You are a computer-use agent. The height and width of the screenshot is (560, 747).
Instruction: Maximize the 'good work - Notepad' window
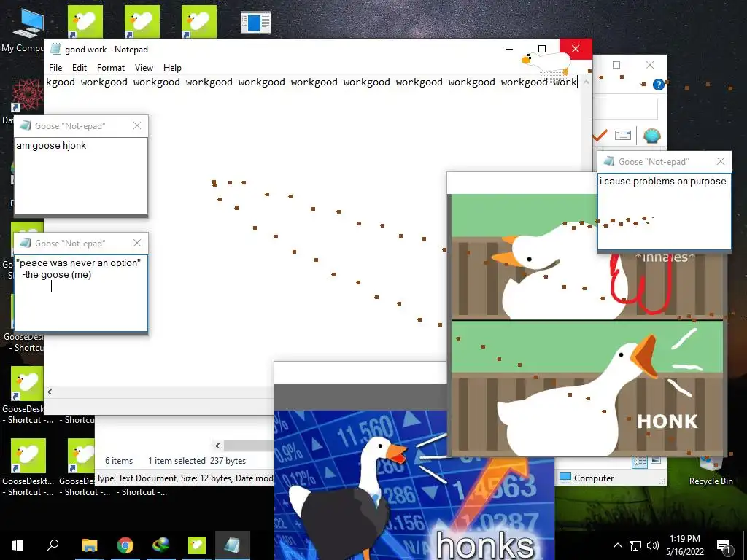pos(542,49)
